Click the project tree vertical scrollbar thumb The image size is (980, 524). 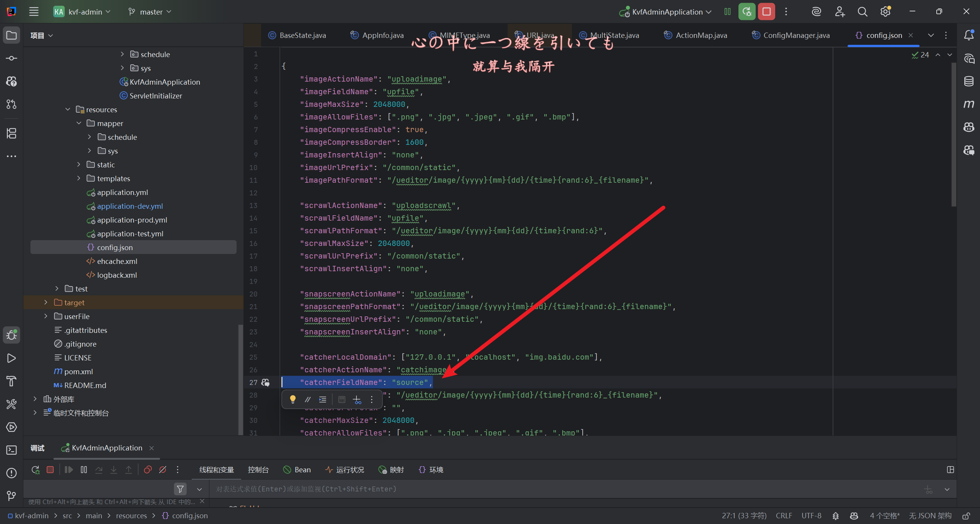pyautogui.click(x=240, y=379)
